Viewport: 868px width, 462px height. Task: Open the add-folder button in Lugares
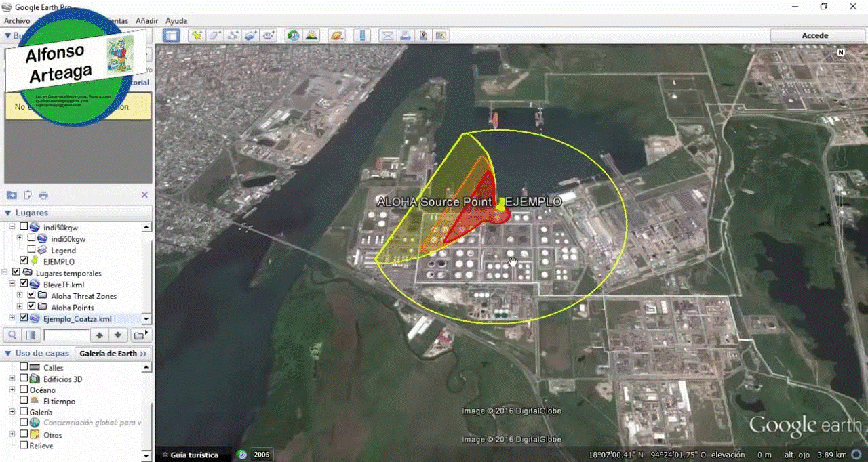coord(140,335)
